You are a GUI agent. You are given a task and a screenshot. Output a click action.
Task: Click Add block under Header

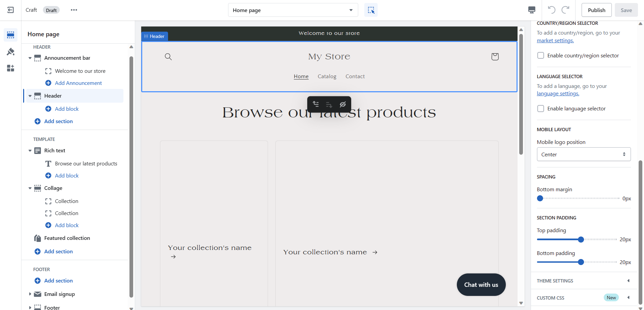click(67, 109)
